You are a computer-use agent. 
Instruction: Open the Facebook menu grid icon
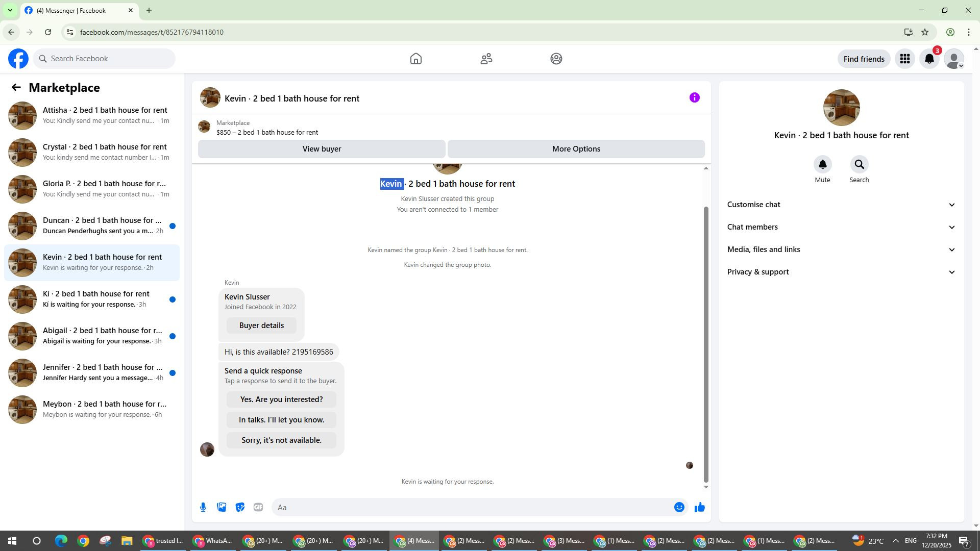coord(904,59)
